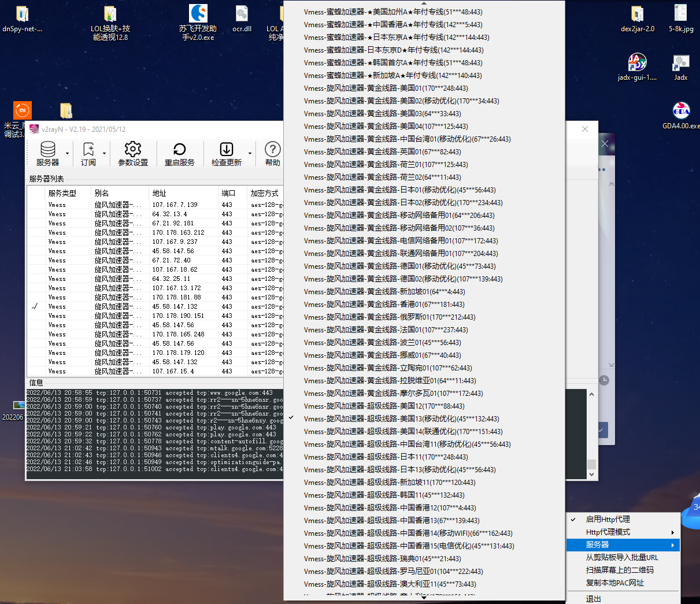Viewport: 700px width, 604px height.
Task: Select the ocr.dll desktop file icon
Action: (x=242, y=18)
